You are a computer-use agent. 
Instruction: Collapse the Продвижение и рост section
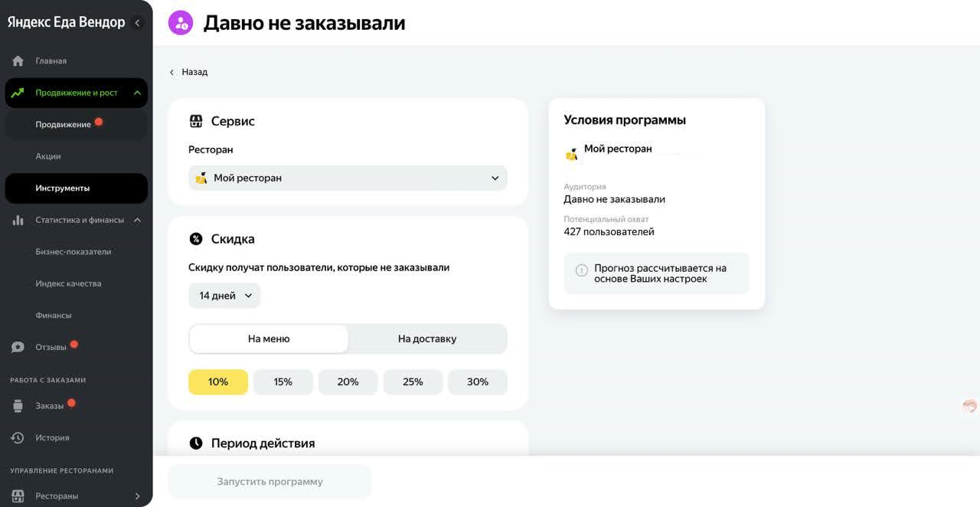tap(137, 93)
